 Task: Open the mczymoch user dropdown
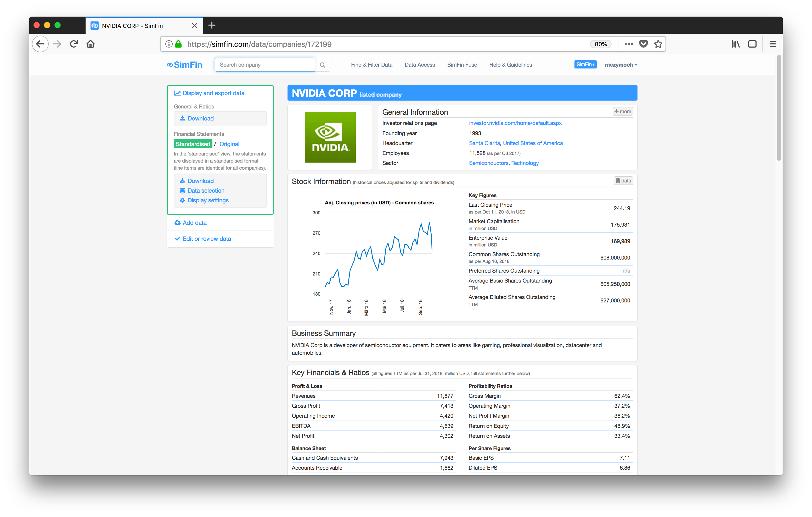pos(621,65)
